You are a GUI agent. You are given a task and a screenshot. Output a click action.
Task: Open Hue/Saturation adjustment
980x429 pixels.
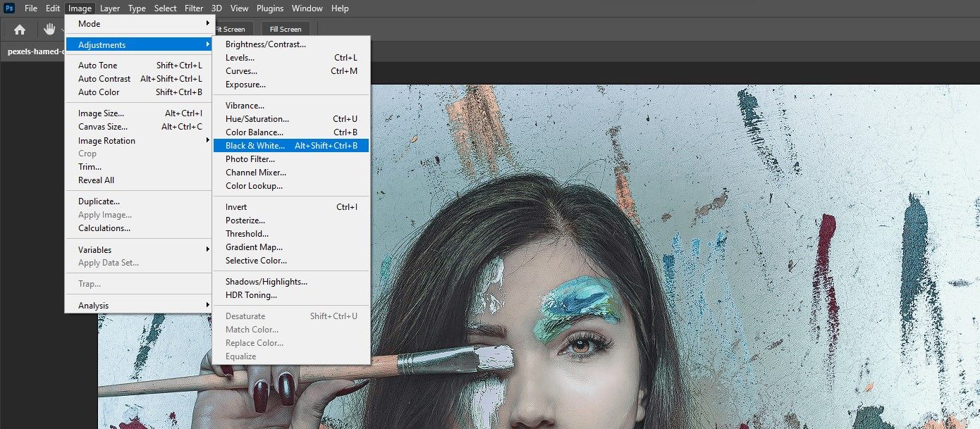[x=291, y=119]
